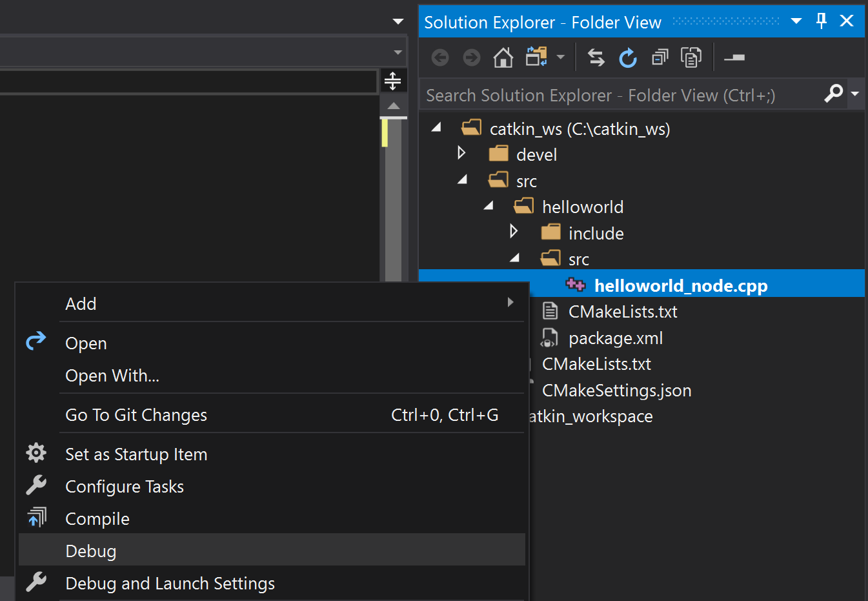Collapse the helloworld folder
Screen dimensions: 868x601
point(489,206)
